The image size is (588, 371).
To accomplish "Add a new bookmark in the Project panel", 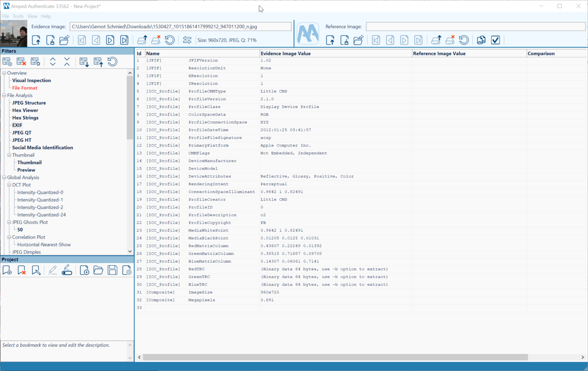I will coord(7,270).
